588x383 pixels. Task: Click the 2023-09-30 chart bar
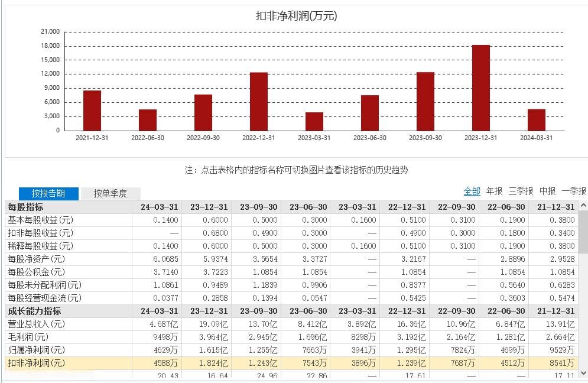tap(425, 101)
